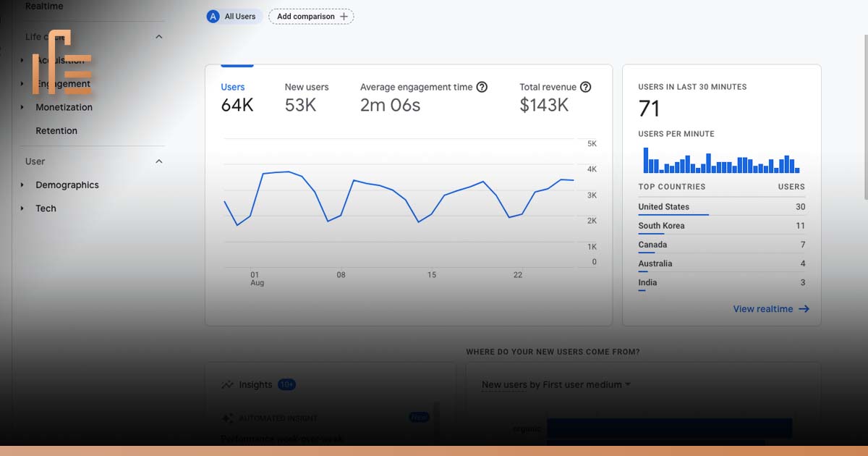
Task: Click the Add comparison button
Action: click(311, 17)
